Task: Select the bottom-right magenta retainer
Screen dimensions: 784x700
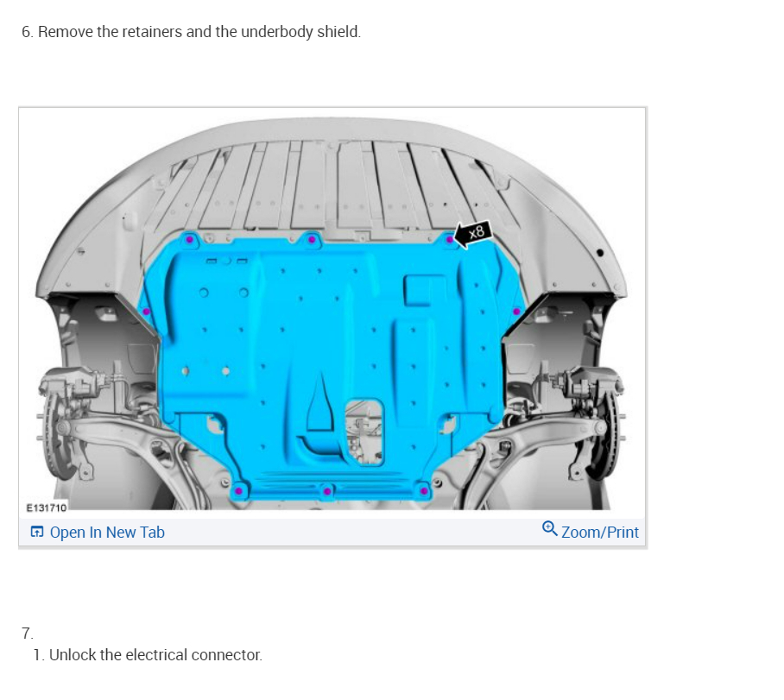Action: pos(423,491)
